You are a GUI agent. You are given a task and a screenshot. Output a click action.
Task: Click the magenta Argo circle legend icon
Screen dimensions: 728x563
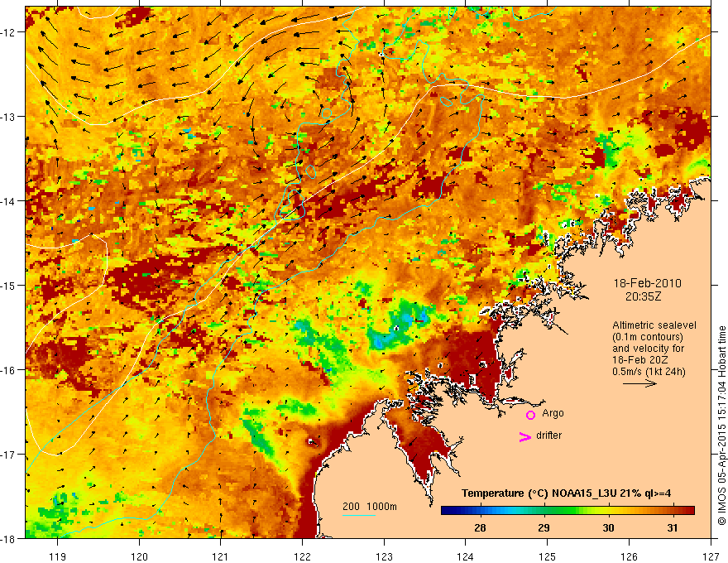(530, 415)
